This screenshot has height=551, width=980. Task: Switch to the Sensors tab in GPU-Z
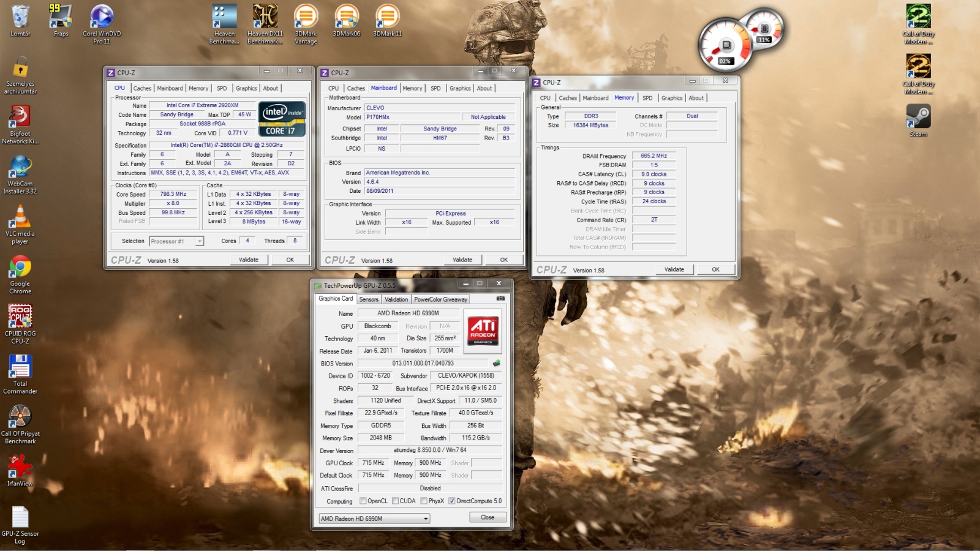[x=369, y=299]
